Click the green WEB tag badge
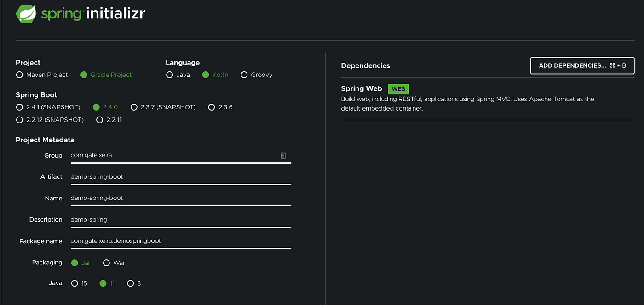This screenshot has width=644, height=305. coord(398,89)
